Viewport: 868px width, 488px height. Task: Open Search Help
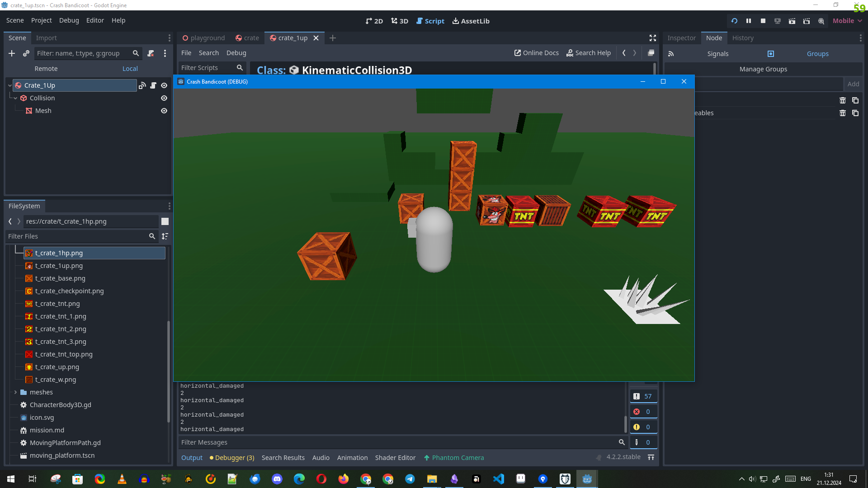click(x=589, y=53)
